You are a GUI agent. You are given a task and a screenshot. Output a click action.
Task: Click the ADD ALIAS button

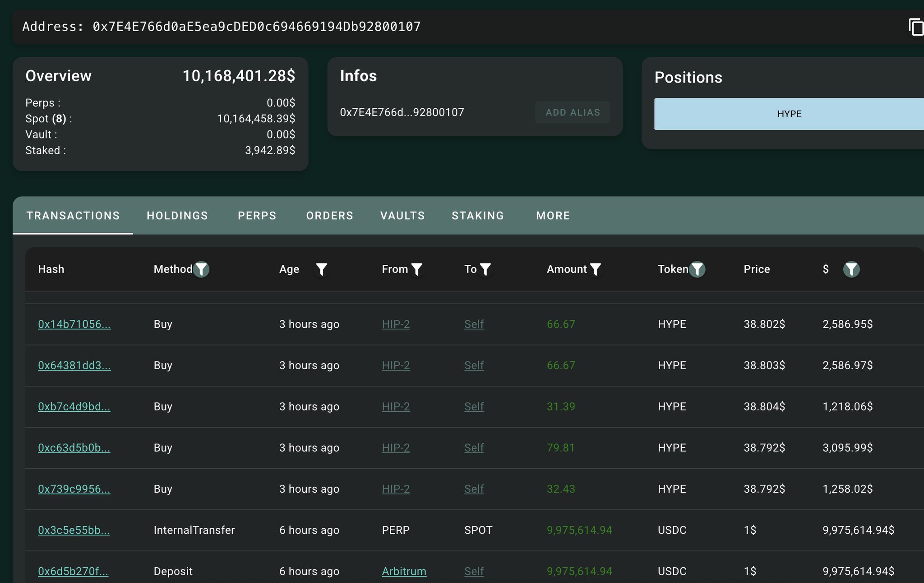coord(573,112)
